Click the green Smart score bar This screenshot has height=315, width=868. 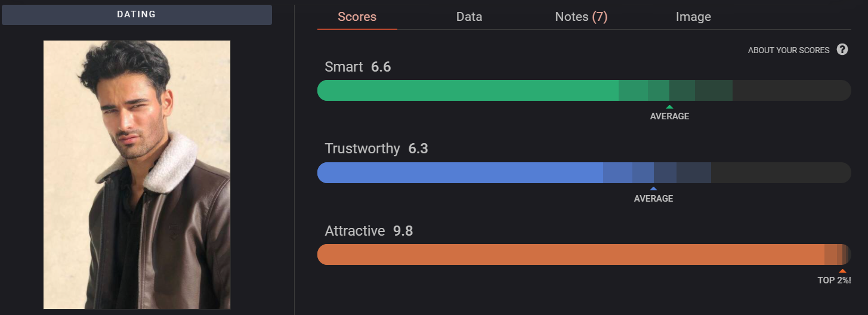(584, 90)
